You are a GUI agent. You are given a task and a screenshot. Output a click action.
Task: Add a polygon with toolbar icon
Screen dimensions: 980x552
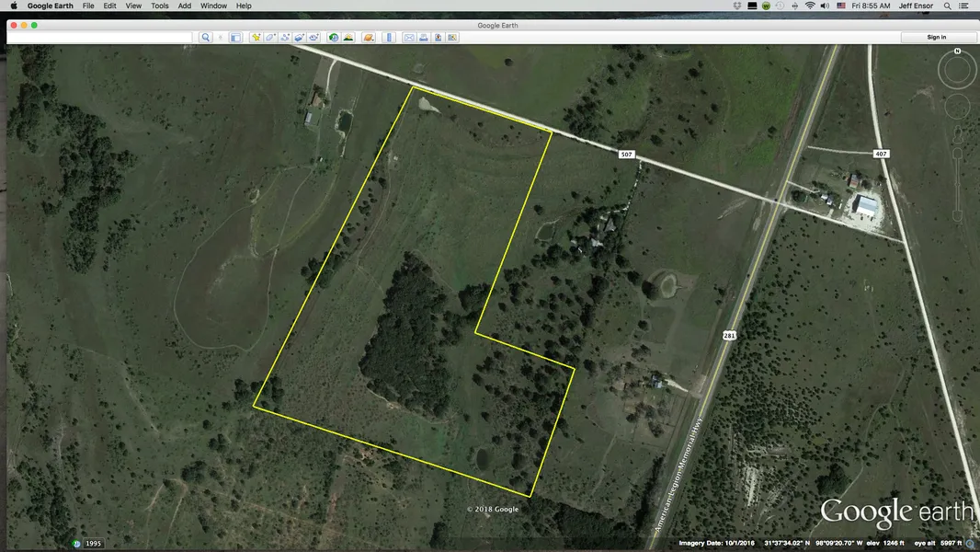pos(271,38)
